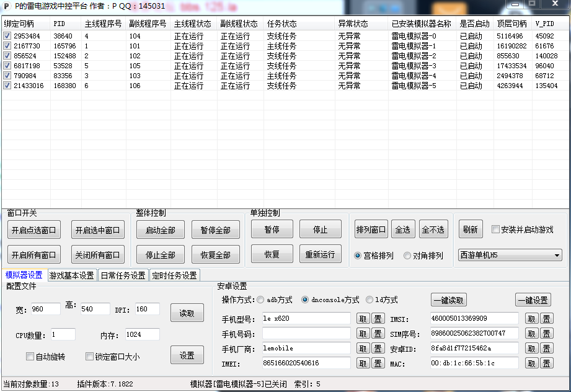Focus the 高 height input field

coord(95,309)
